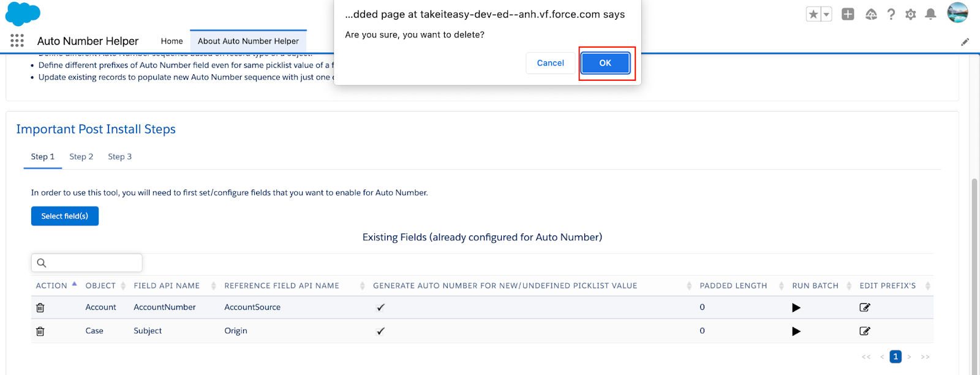This screenshot has height=375, width=980.
Task: Click the Subject field cell
Action: [148, 331]
